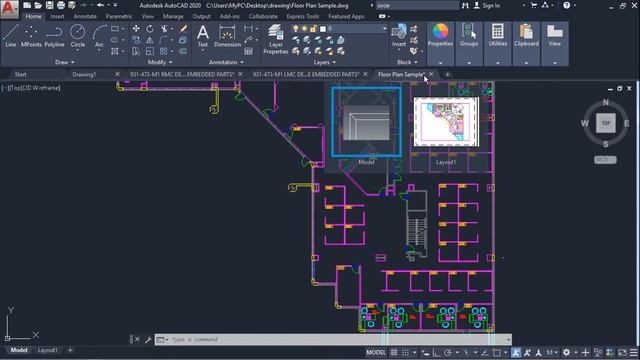The width and height of the screenshot is (640, 360).
Task: Open the Annotate ribbon tab
Action: [x=85, y=16]
